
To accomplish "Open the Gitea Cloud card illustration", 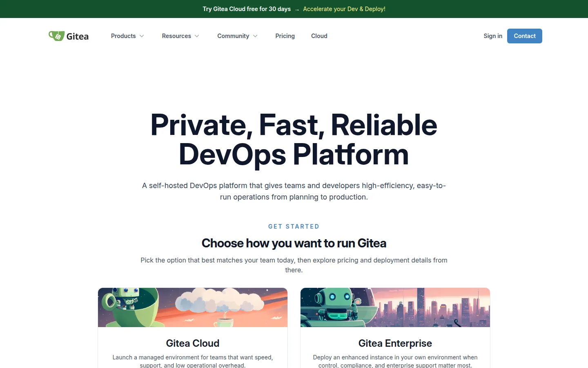I will [193, 307].
